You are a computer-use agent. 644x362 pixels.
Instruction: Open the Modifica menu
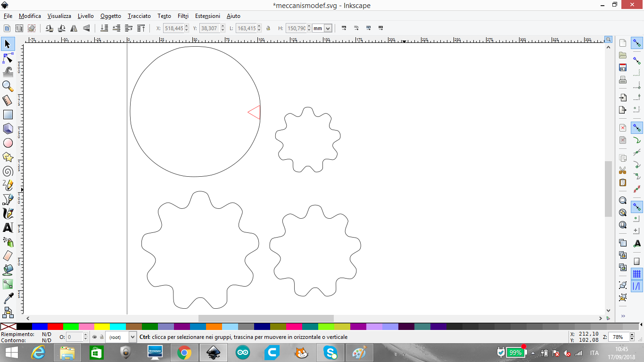[30, 16]
